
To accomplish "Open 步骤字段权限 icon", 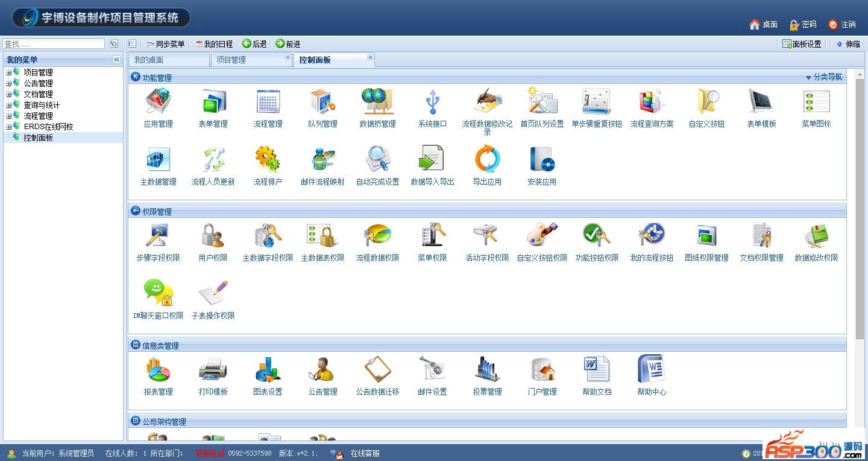I will (158, 235).
